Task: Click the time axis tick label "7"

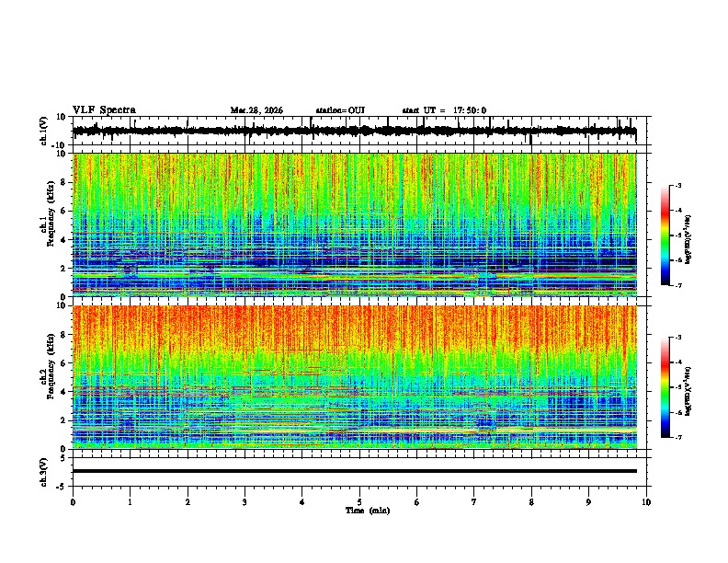Action: (x=474, y=502)
